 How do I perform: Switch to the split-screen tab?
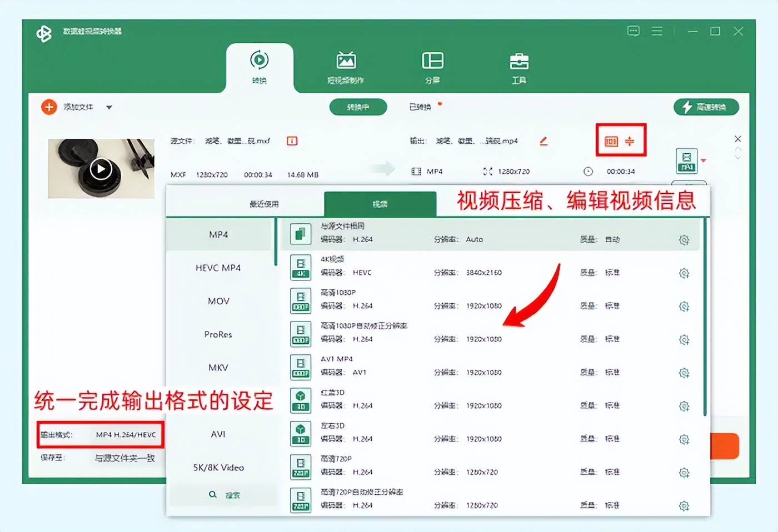[x=432, y=67]
